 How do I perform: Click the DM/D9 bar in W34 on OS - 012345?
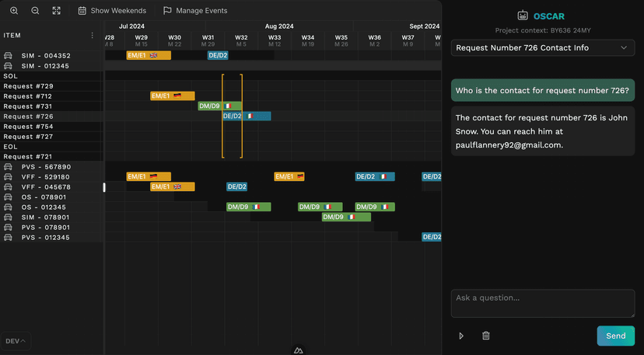[x=320, y=207]
